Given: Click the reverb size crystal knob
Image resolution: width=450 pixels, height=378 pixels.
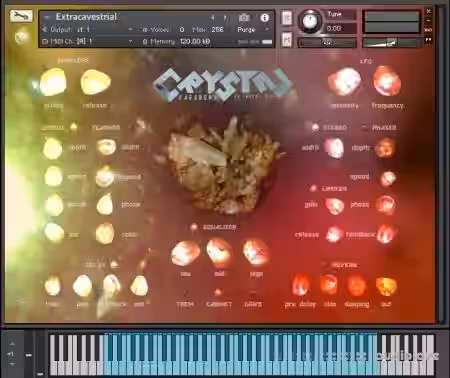Looking at the screenshot, I should (x=329, y=285).
